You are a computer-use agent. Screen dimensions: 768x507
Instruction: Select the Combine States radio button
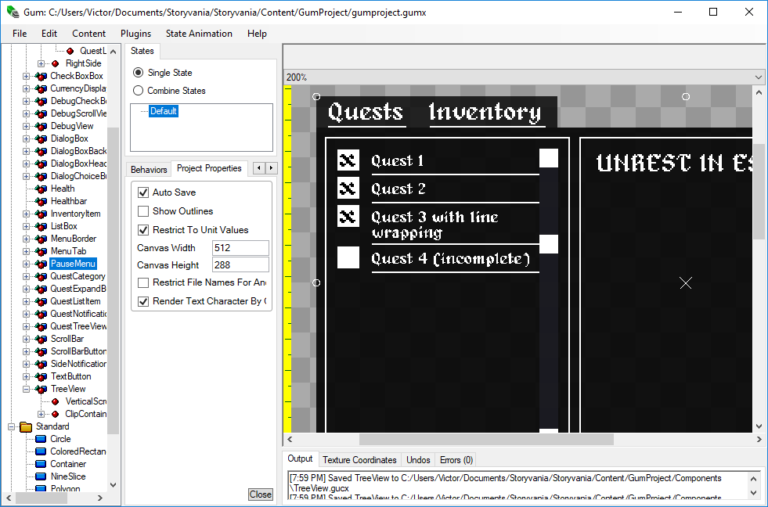pyautogui.click(x=138, y=91)
